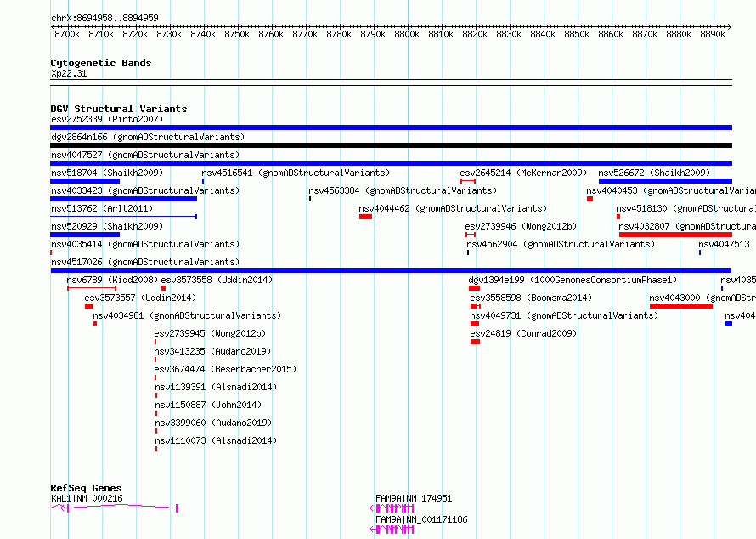Click esv3558598 (Boomsma2014) label
Screen dimensions: 756x539
pyautogui.click(x=531, y=298)
